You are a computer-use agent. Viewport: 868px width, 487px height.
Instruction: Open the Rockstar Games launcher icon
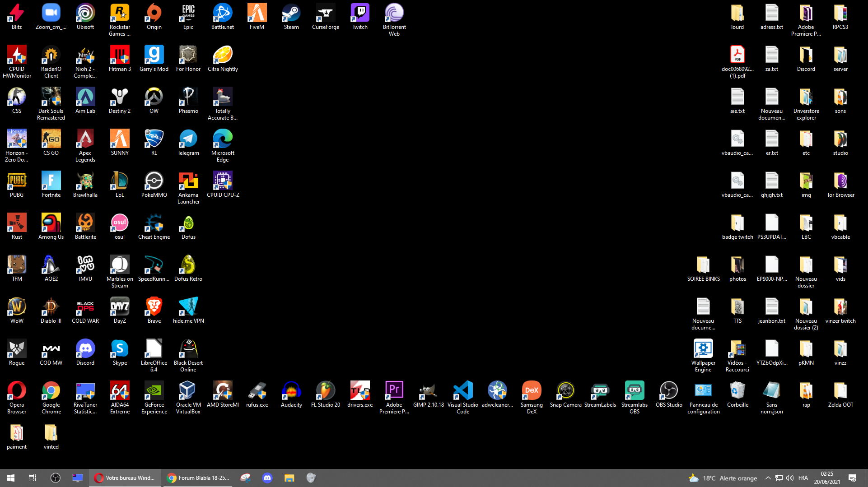click(x=120, y=20)
